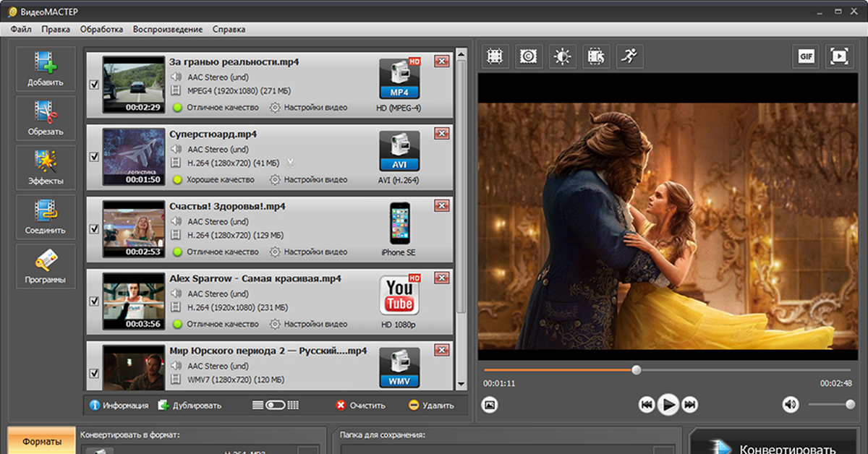
Task: Take a snapshot with the screenshot icon
Action: tap(490, 405)
